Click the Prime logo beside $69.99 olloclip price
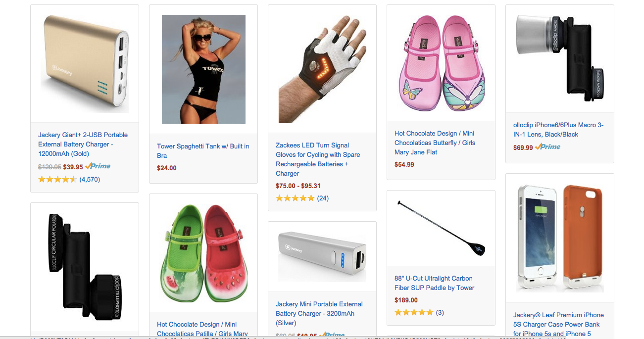The image size is (644, 339). coord(547,147)
